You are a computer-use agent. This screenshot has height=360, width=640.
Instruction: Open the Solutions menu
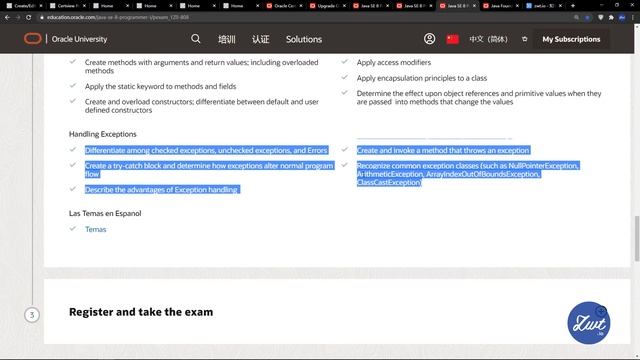[x=304, y=39]
